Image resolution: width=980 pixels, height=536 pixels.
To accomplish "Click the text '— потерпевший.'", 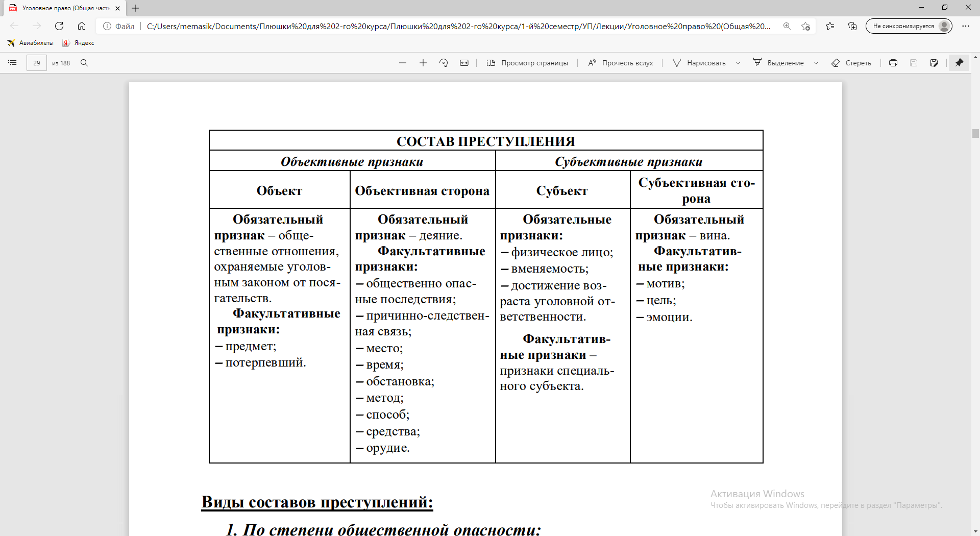I will point(260,362).
